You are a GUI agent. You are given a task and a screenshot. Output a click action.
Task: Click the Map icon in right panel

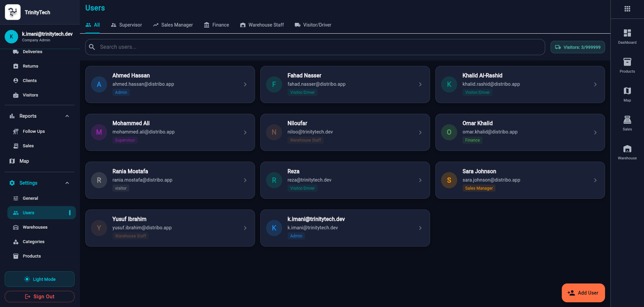pos(627,94)
